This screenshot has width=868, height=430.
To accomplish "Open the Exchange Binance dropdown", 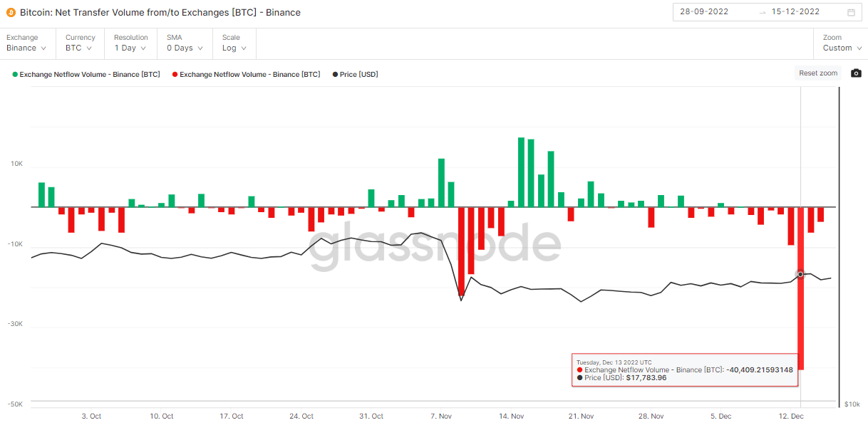I will point(26,43).
